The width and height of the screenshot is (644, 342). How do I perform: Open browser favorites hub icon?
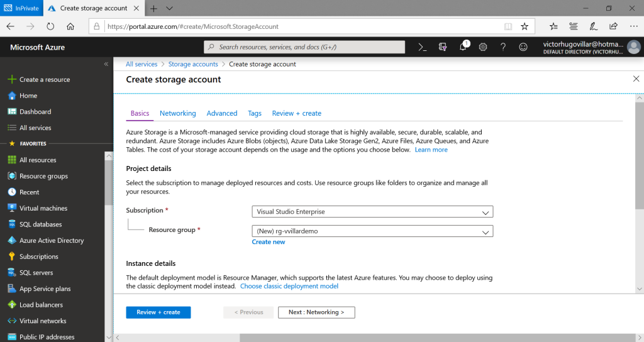point(553,26)
